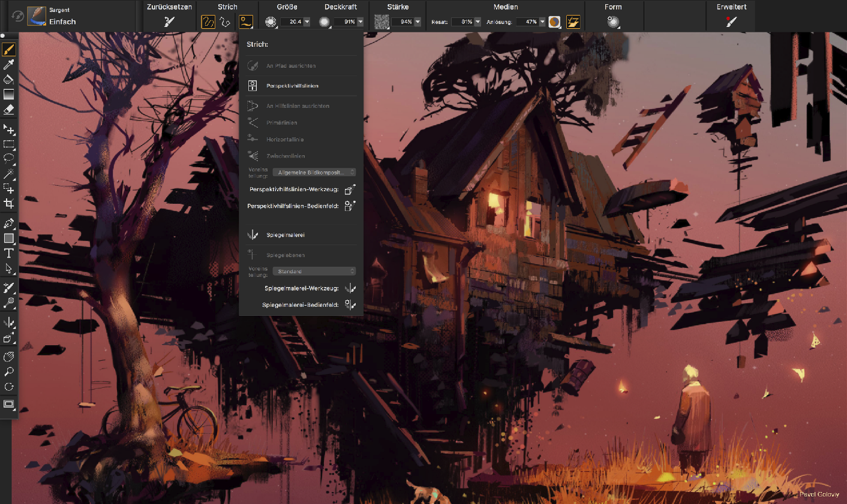Enable freehand stroke mode button

pyautogui.click(x=208, y=22)
